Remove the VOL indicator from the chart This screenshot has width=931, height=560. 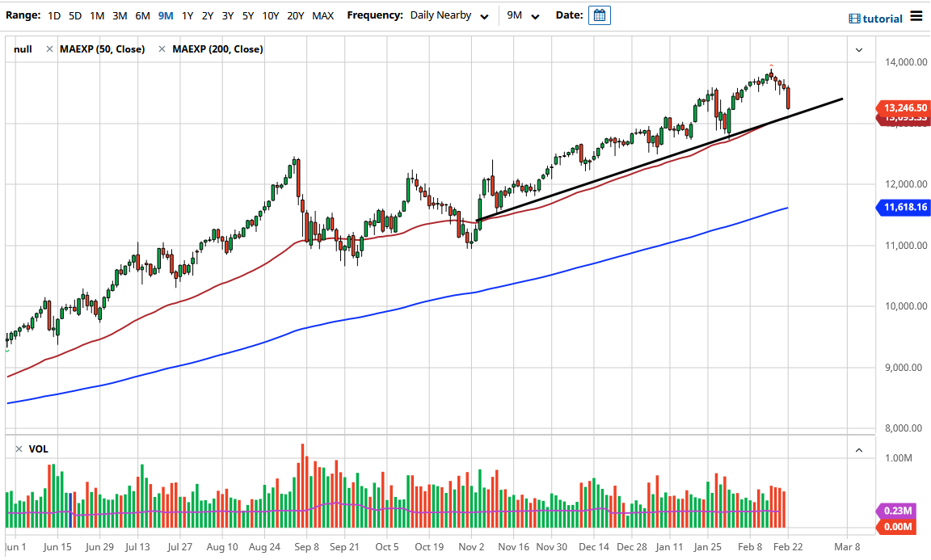click(x=19, y=448)
